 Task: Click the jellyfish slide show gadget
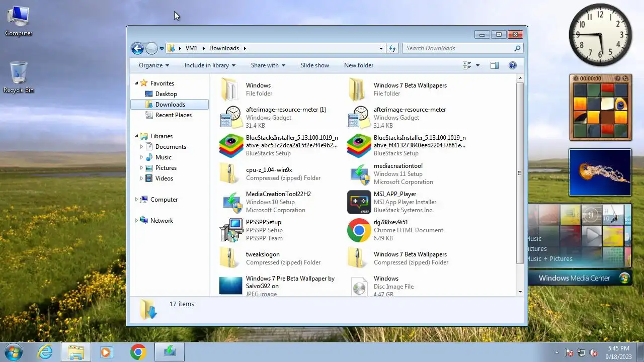point(600,172)
